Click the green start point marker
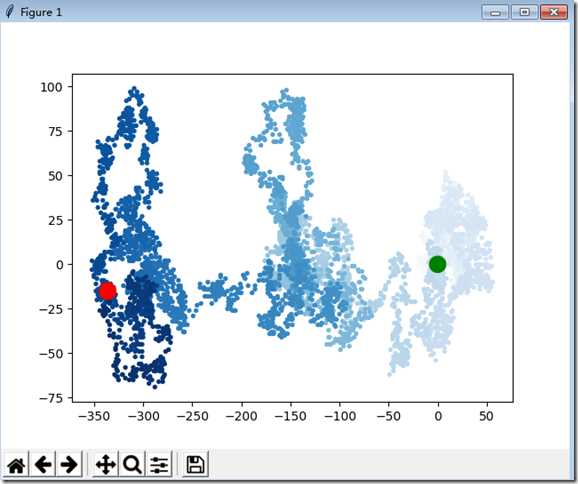This screenshot has width=578, height=484. coord(438,264)
